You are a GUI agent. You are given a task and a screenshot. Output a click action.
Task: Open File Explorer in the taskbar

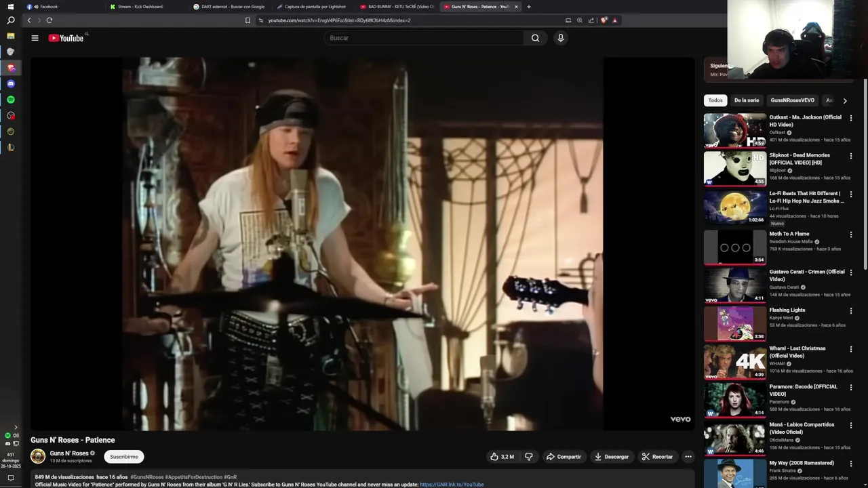click(x=10, y=36)
